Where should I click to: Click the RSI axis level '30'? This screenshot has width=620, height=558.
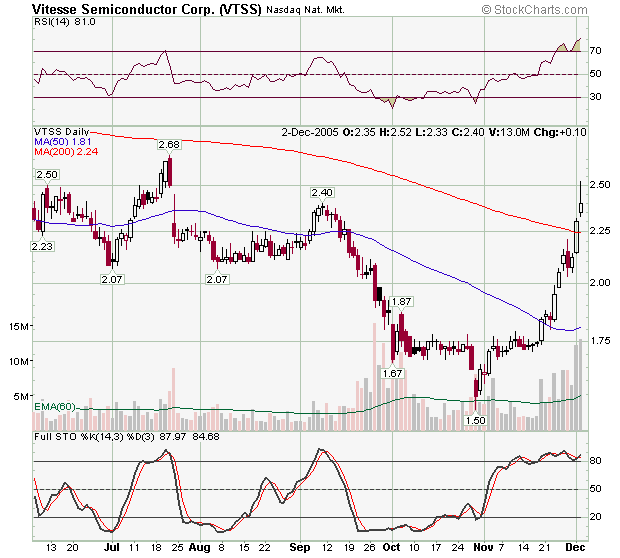click(595, 96)
